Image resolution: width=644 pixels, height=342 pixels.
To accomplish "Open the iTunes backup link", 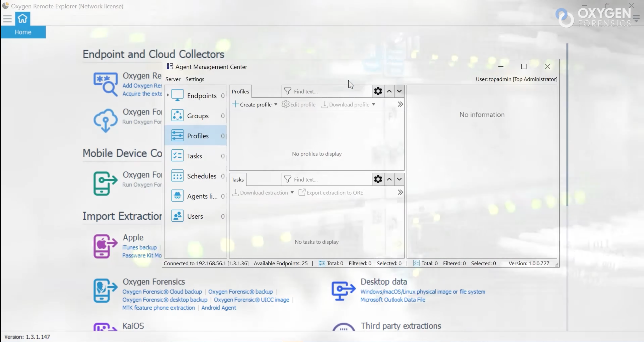I will pos(139,247).
